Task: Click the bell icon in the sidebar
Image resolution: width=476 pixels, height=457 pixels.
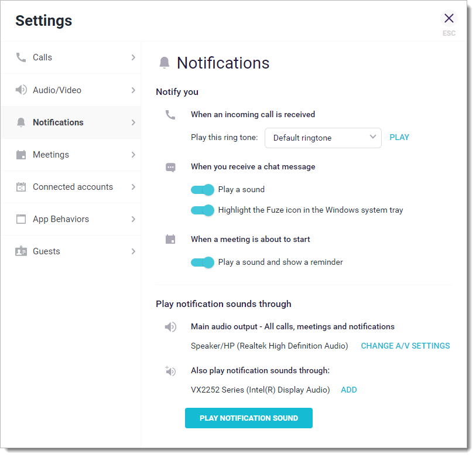Action: click(x=21, y=122)
